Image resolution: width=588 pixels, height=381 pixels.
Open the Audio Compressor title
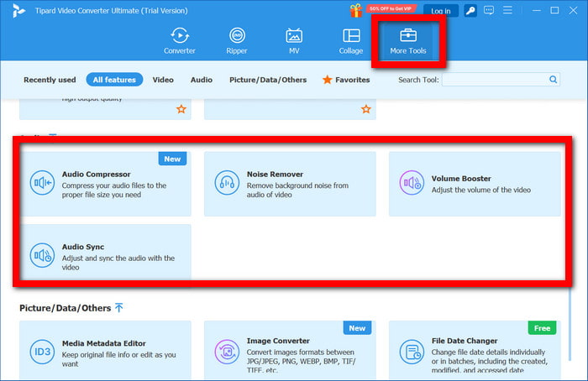point(97,175)
